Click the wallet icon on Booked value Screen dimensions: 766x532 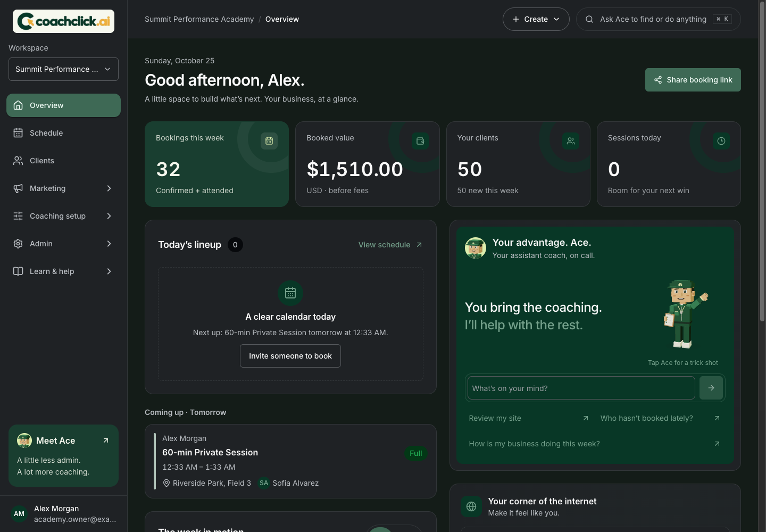420,141
